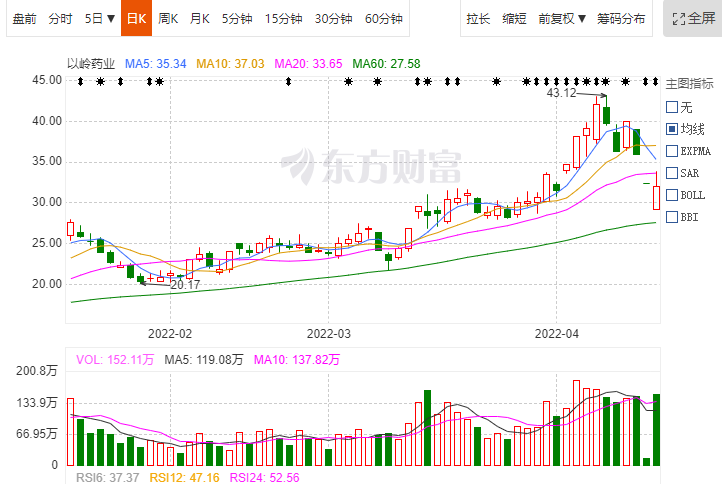722x484 pixels.
Task: Switch to the 分时 intraday tab
Action: point(60,18)
